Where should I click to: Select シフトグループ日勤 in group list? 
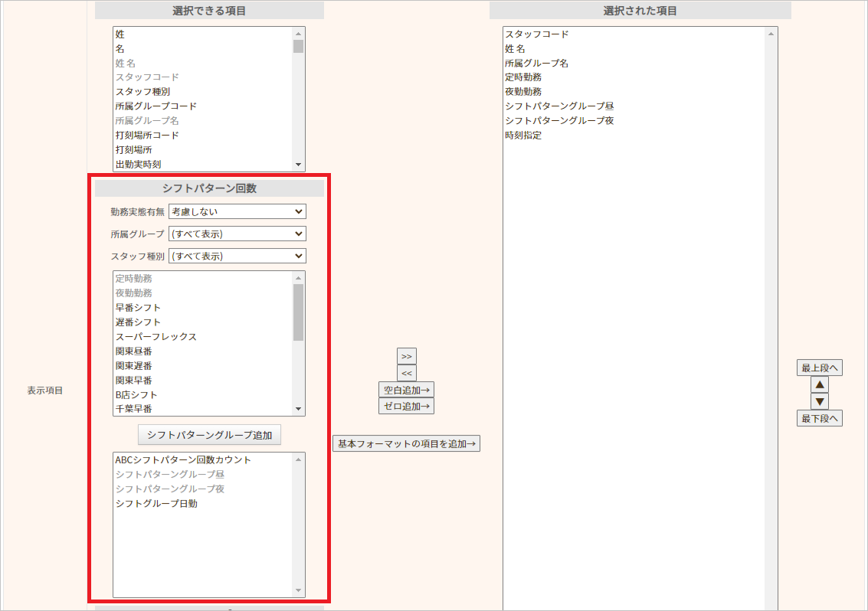[x=156, y=504]
